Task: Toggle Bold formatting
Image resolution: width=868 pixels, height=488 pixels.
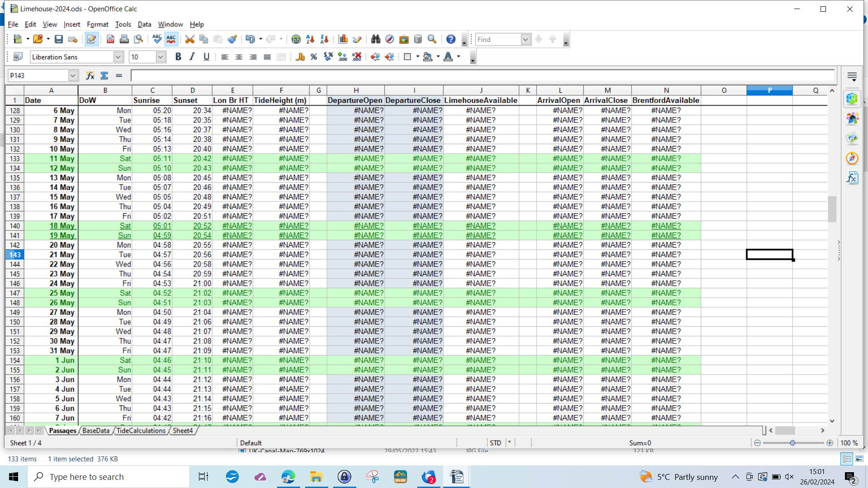Action: 178,57
